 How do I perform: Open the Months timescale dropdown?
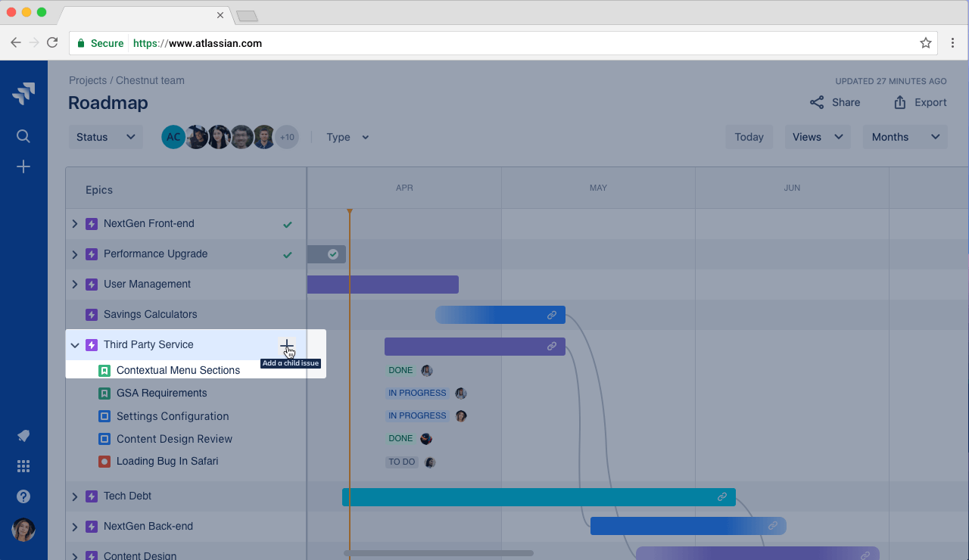tap(905, 137)
